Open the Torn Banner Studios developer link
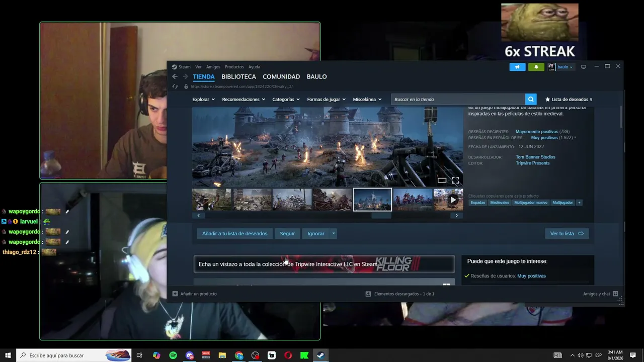 pyautogui.click(x=535, y=157)
